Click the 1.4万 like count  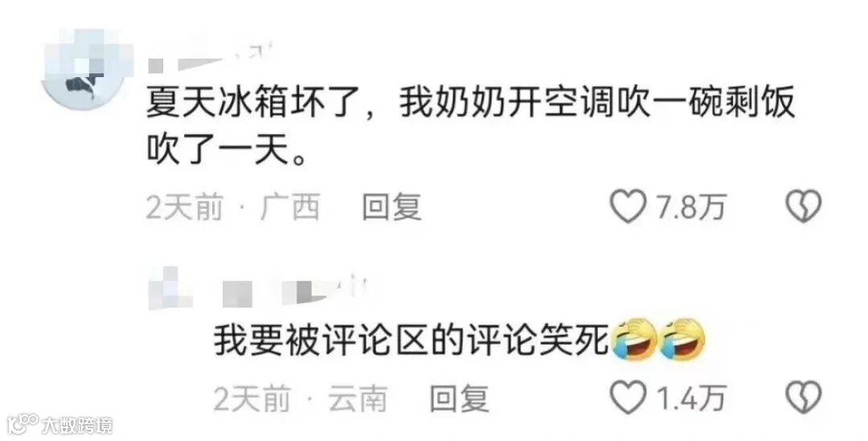pos(690,398)
